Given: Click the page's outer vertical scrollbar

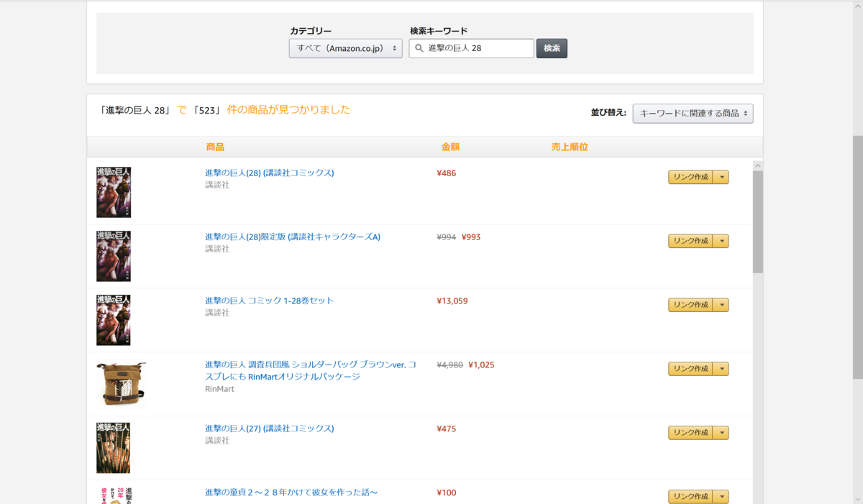Looking at the screenshot, I should pyautogui.click(x=858, y=257).
